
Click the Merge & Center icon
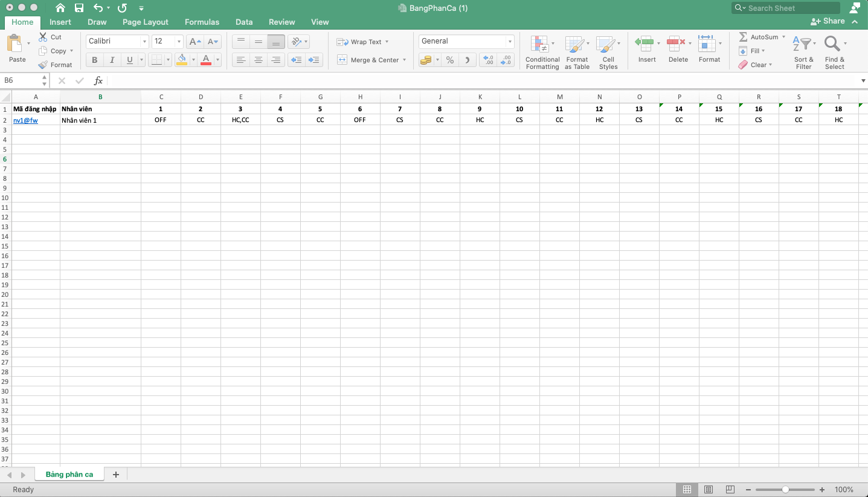(342, 60)
